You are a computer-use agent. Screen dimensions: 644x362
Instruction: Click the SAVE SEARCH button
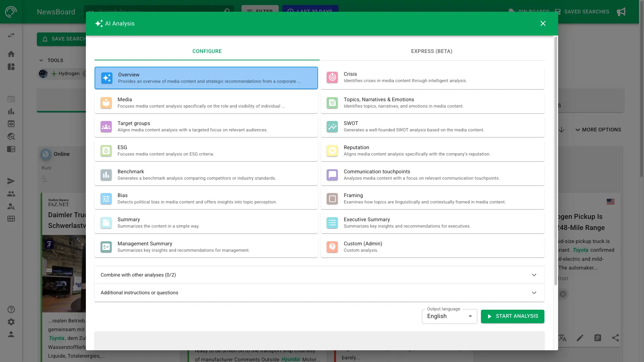[61, 39]
